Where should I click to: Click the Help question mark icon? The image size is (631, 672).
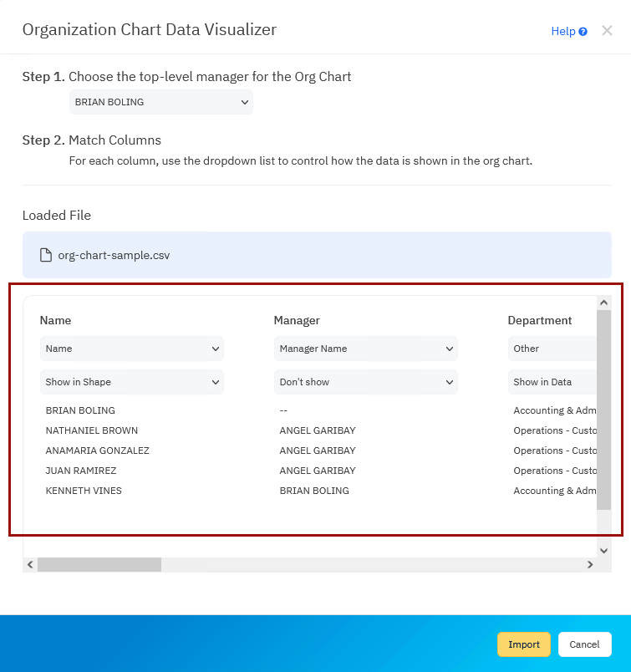pyautogui.click(x=584, y=31)
